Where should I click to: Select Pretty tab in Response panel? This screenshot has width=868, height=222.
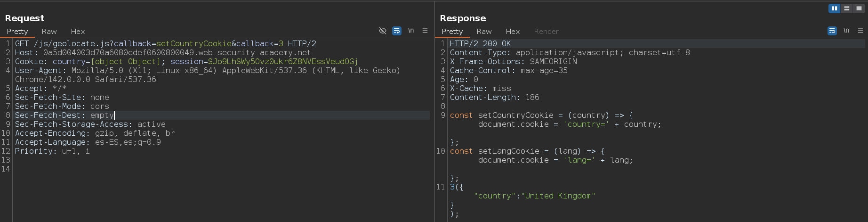coord(452,32)
